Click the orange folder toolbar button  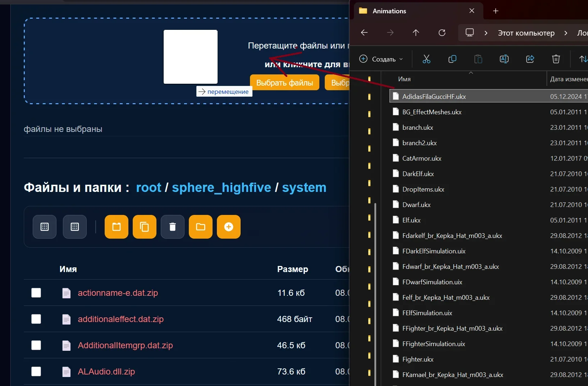coord(201,227)
